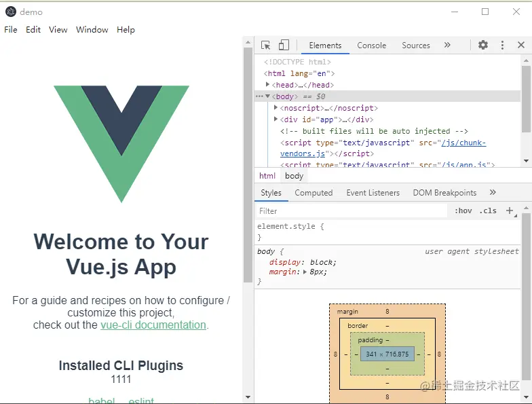Click page scrollbar up arrow

click(x=248, y=42)
